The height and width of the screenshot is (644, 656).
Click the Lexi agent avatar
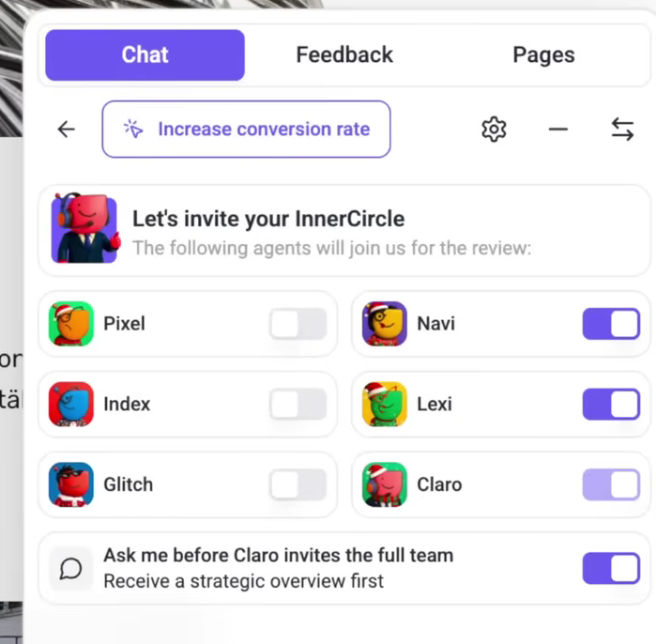coord(385,404)
